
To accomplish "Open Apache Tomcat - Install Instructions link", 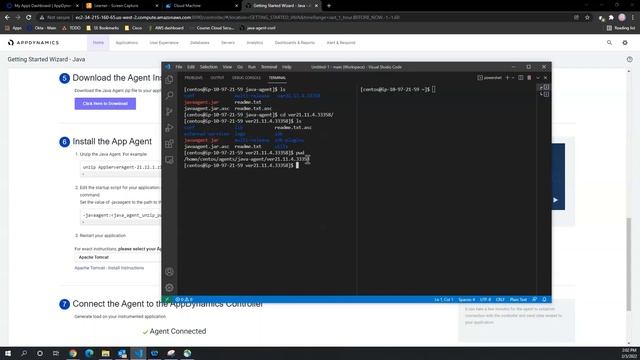I will 109,268.
